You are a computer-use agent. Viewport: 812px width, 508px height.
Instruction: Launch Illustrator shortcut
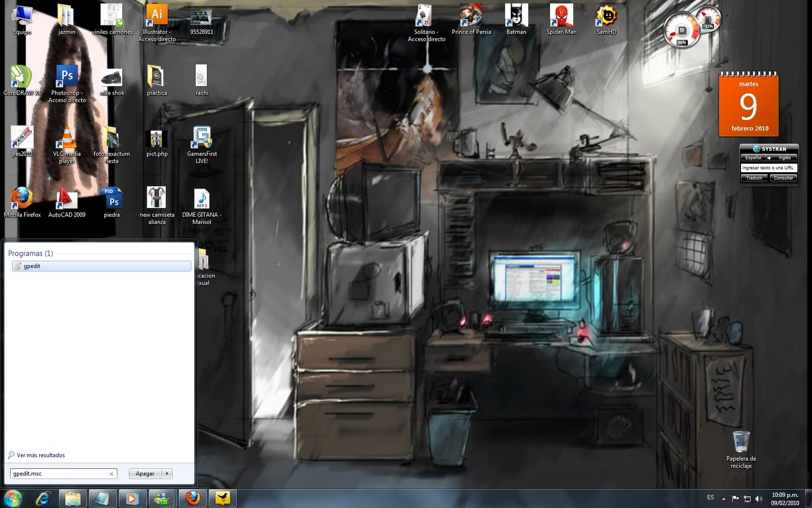pyautogui.click(x=157, y=23)
